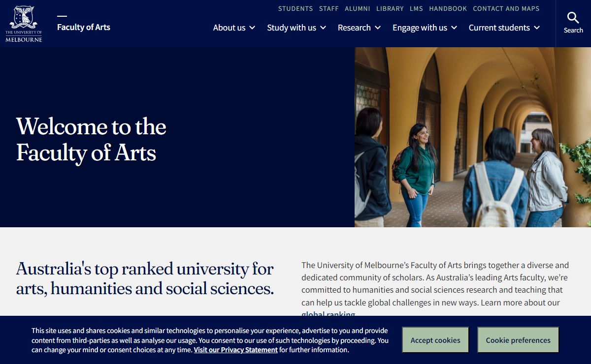This screenshot has width=591, height=364.
Task: Visit the Alumni link
Action: tap(358, 8)
